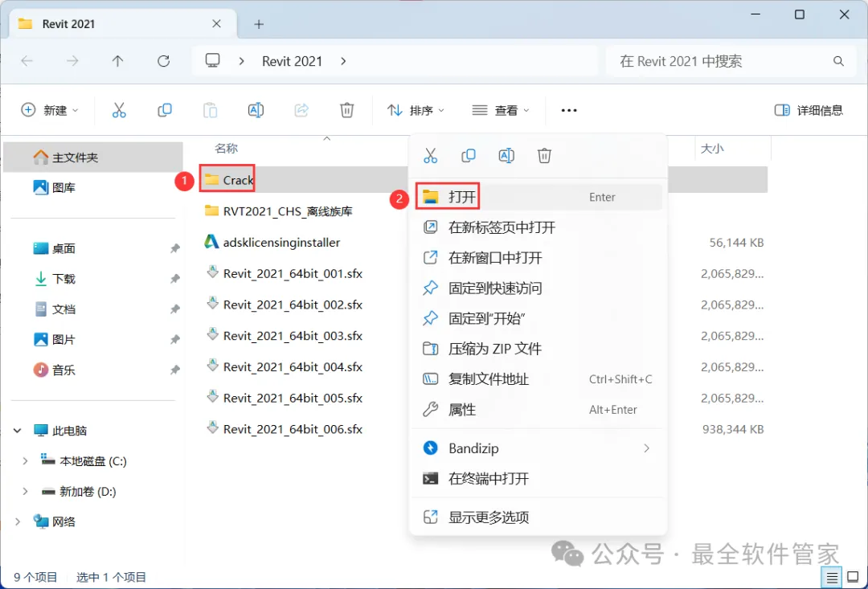
Task: Choose 显示更多选项
Action: [538, 517]
